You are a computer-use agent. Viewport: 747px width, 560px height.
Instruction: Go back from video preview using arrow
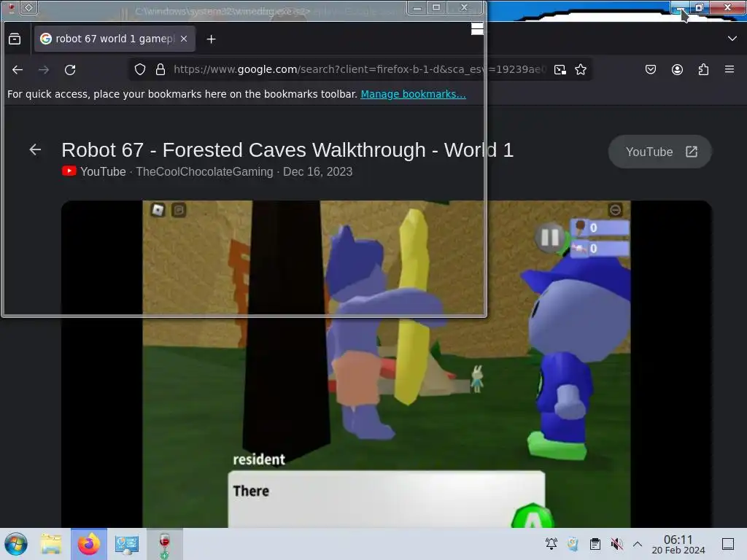tap(35, 149)
